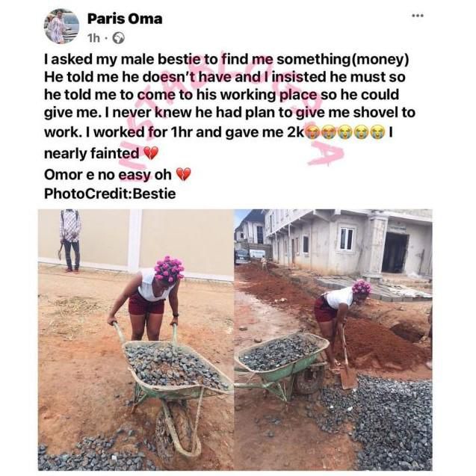Click broken heart emoji after 'nearly fainted'

pyautogui.click(x=150, y=153)
